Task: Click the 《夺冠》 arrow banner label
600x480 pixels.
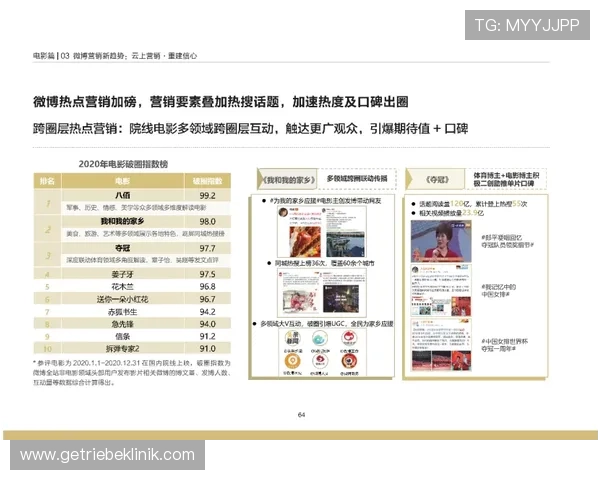Action: [435, 179]
